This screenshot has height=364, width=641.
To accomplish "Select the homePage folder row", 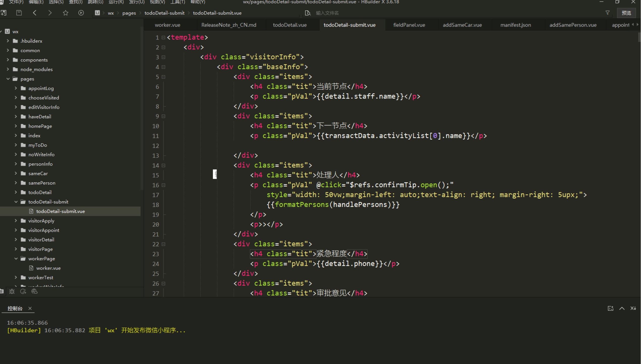I will pos(70,126).
